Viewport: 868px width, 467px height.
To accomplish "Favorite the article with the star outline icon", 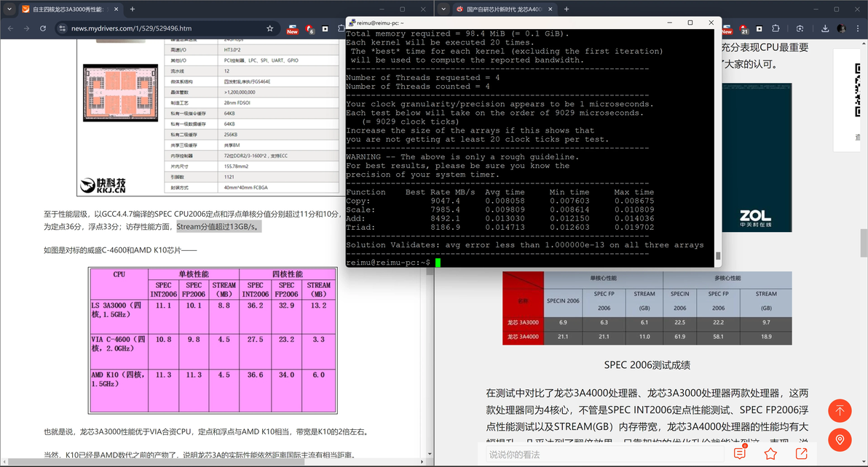I will [x=770, y=454].
